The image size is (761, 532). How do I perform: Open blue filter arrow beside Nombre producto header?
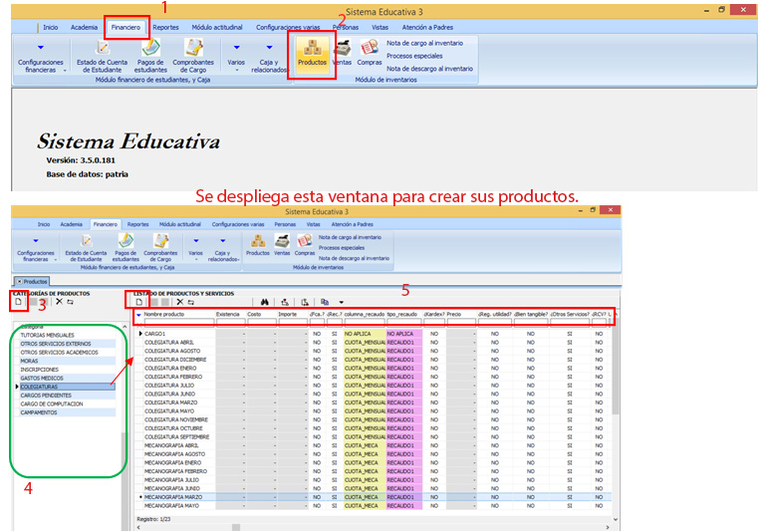click(138, 315)
